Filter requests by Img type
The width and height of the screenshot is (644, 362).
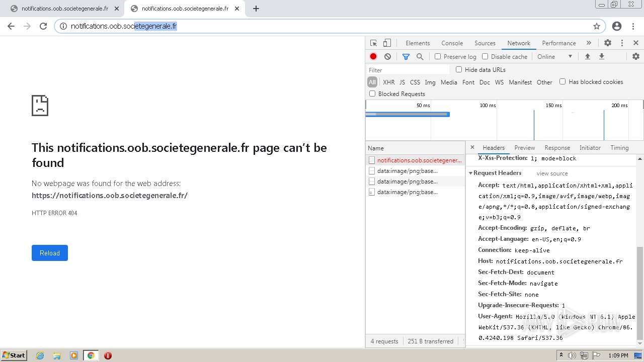(430, 82)
